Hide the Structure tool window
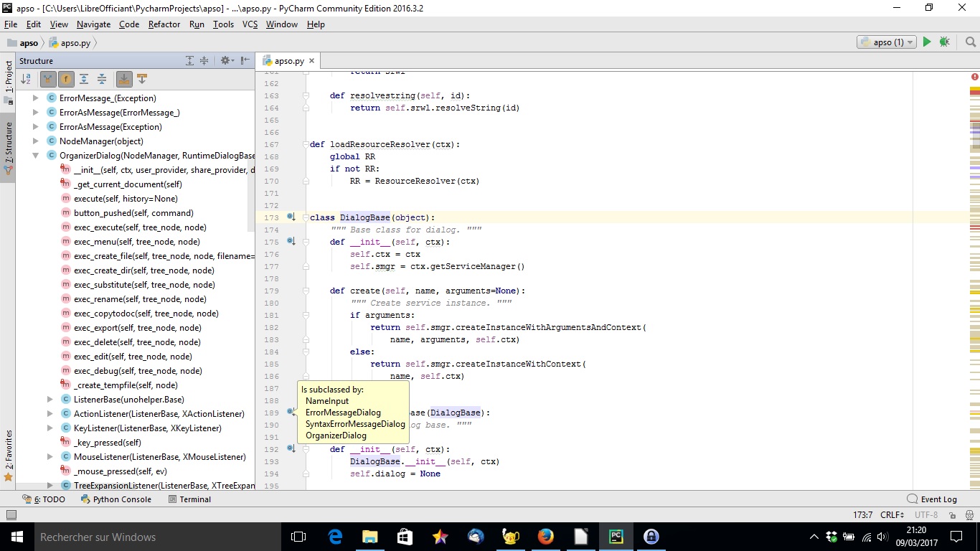This screenshot has height=551, width=980. pyautogui.click(x=245, y=61)
